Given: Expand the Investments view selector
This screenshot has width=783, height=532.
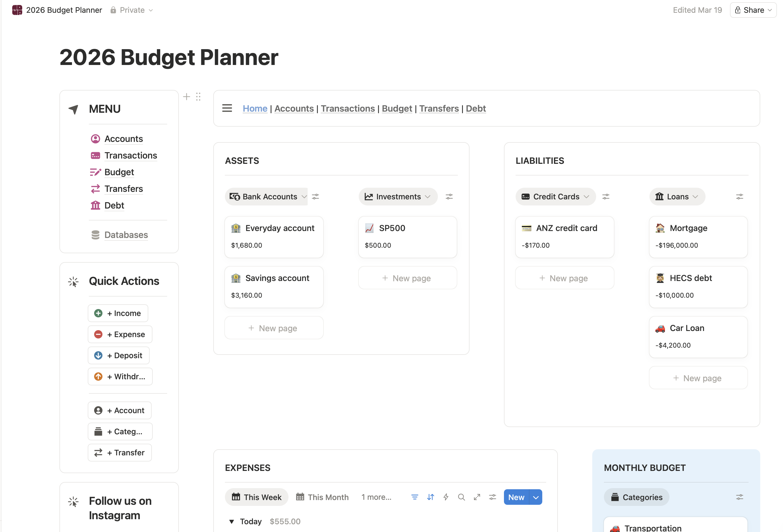Looking at the screenshot, I should pyautogui.click(x=428, y=196).
